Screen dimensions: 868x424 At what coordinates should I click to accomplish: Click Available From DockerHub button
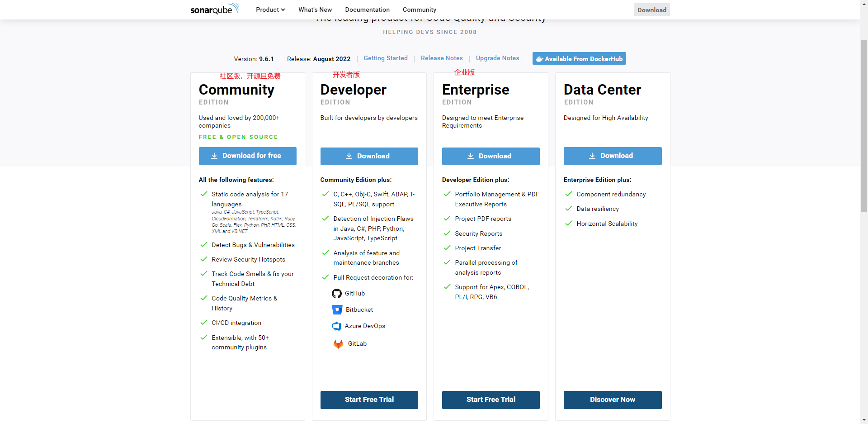click(x=579, y=58)
